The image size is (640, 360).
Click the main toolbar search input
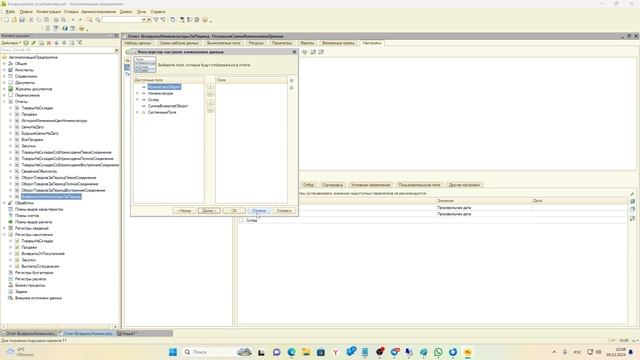tap(122, 20)
